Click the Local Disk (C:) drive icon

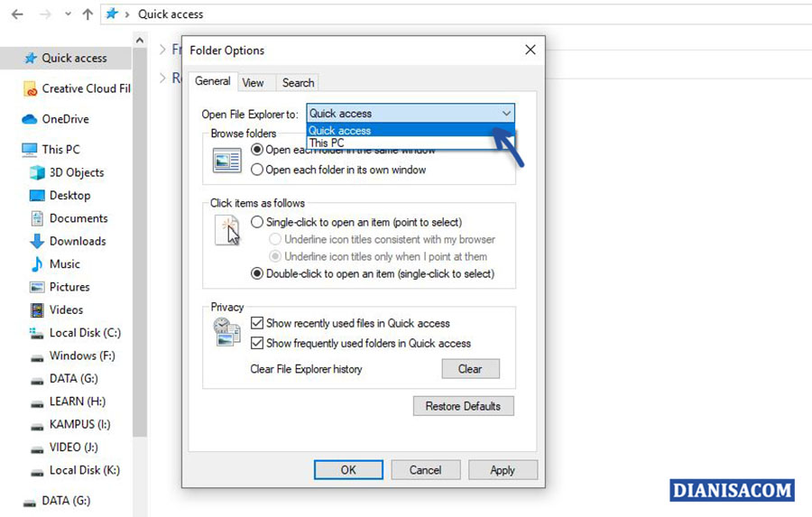tap(37, 333)
